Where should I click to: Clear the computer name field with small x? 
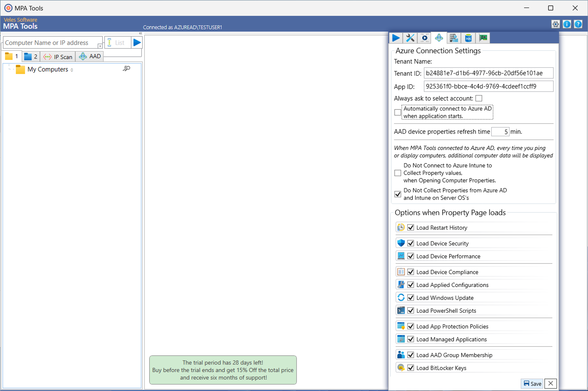click(x=100, y=46)
